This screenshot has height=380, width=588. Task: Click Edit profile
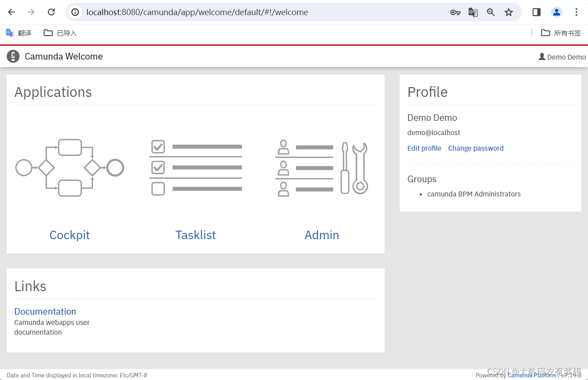(x=424, y=148)
